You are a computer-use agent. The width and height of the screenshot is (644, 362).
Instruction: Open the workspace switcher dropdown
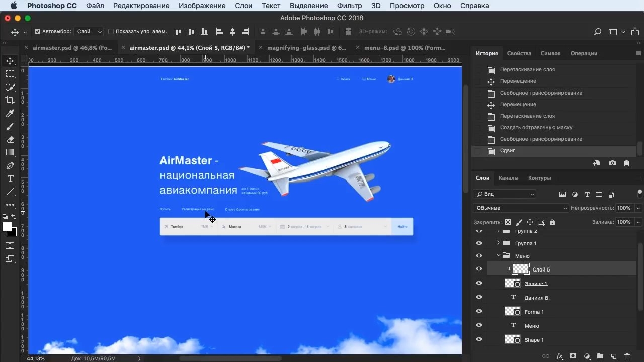(616, 32)
